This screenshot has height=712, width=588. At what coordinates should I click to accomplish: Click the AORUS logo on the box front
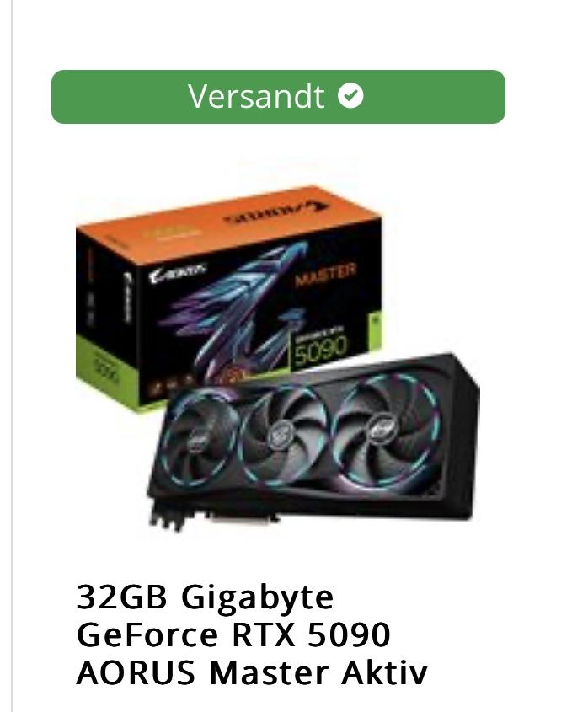click(177, 272)
